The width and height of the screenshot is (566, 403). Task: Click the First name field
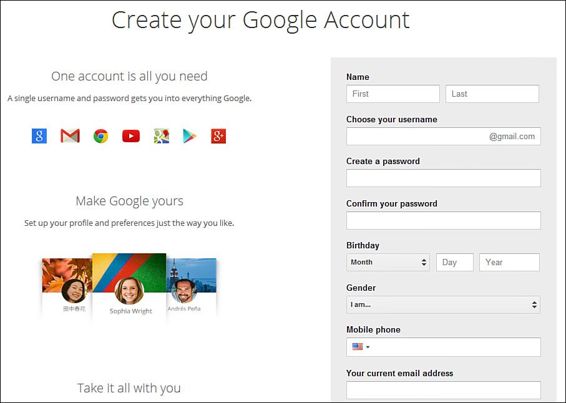pyautogui.click(x=393, y=94)
